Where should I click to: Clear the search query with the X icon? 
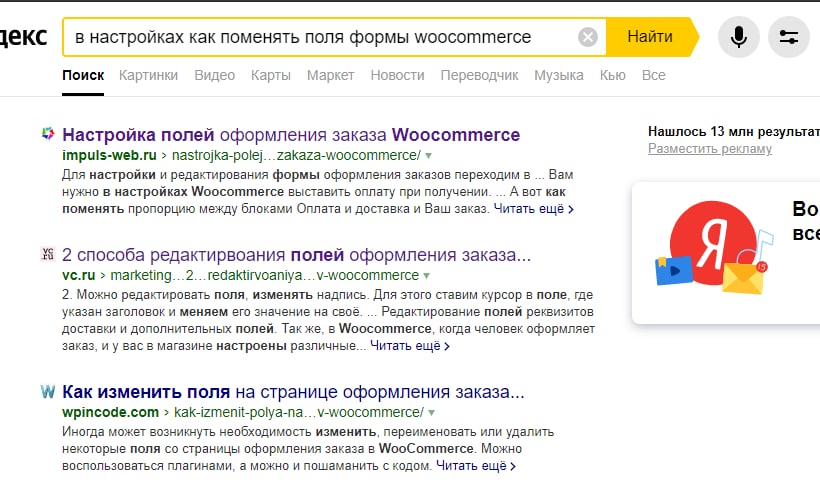[588, 37]
